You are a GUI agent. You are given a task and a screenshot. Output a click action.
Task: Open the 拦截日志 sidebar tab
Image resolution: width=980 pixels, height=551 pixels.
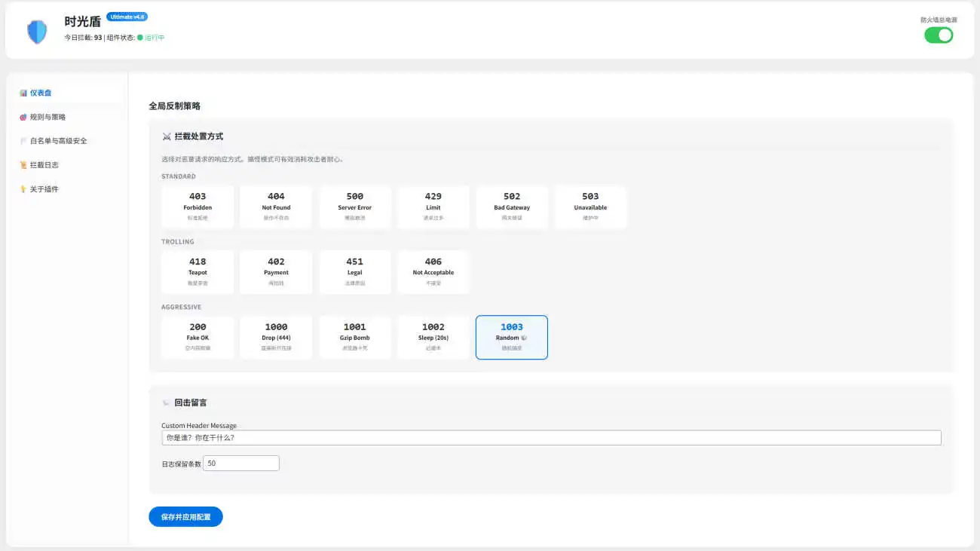tap(44, 165)
